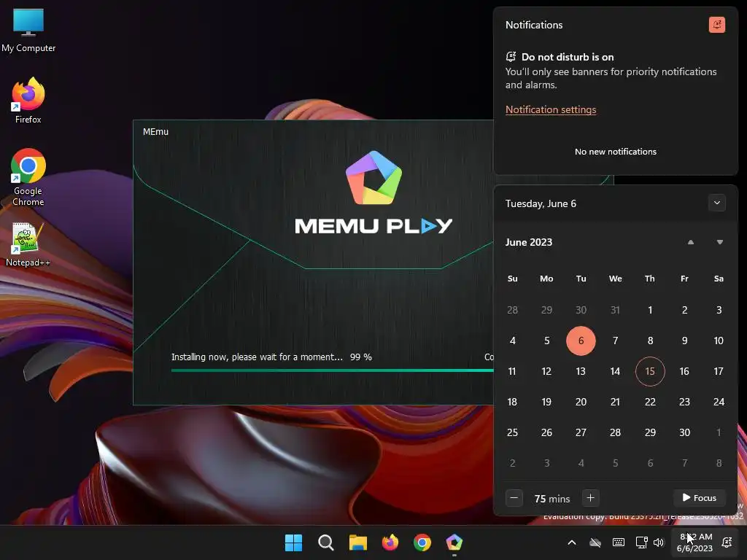This screenshot has width=747, height=560.
Task: Select May 28 in calendar
Action: coord(512,310)
